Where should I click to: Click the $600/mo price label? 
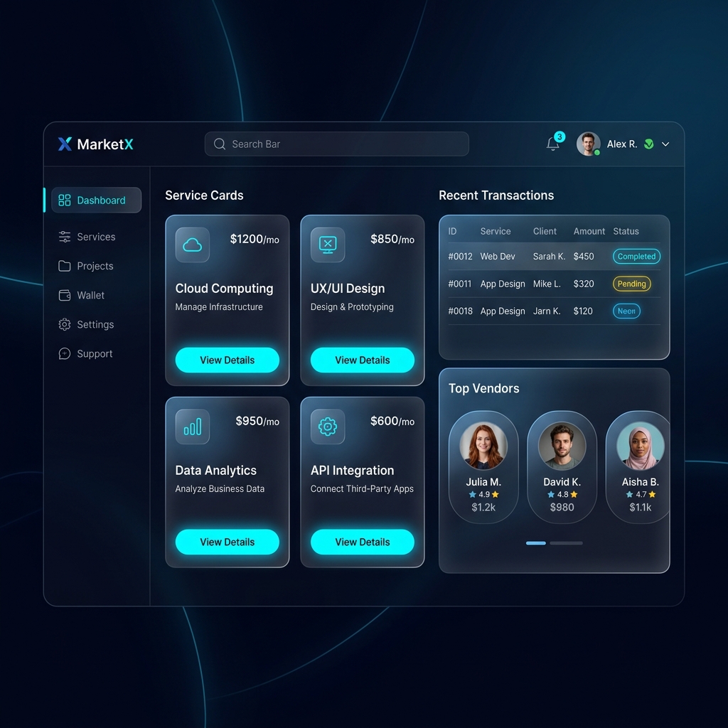(x=392, y=421)
